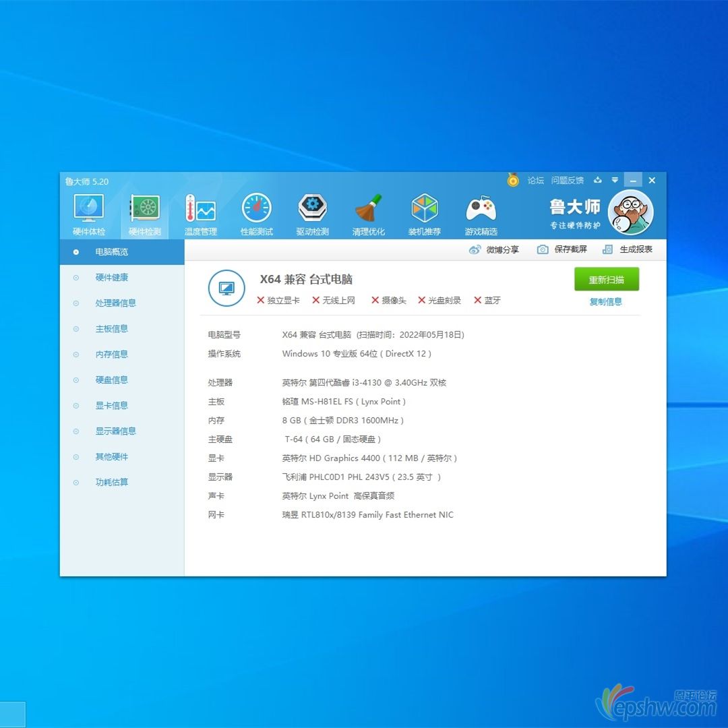This screenshot has height=728, width=728.
Task: Click the download tray icon in title bar
Action: 597,180
